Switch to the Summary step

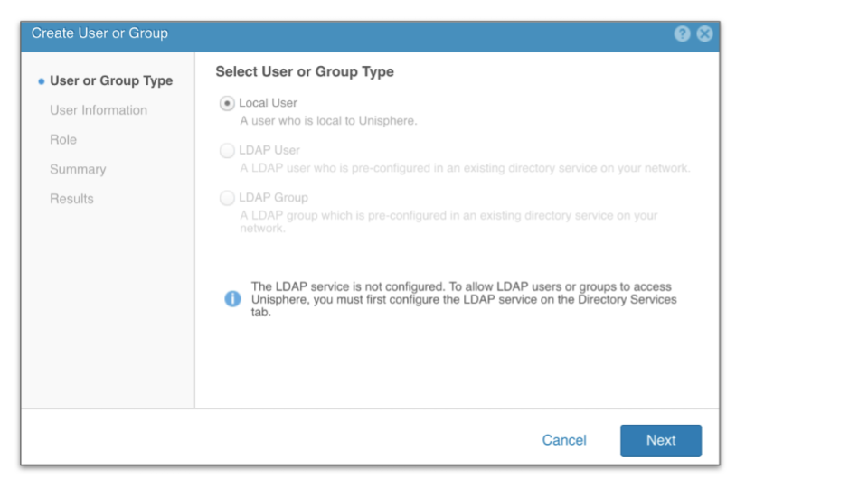tap(78, 169)
